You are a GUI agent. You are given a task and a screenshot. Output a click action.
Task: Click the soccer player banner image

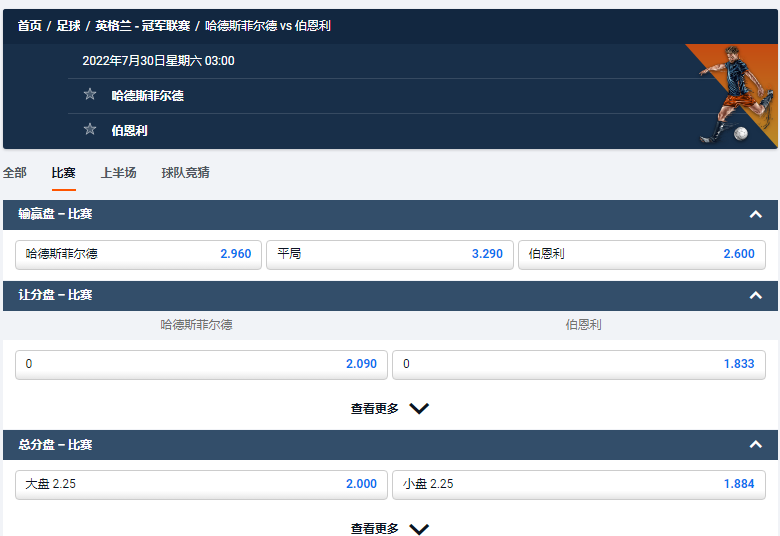pyautogui.click(x=735, y=95)
